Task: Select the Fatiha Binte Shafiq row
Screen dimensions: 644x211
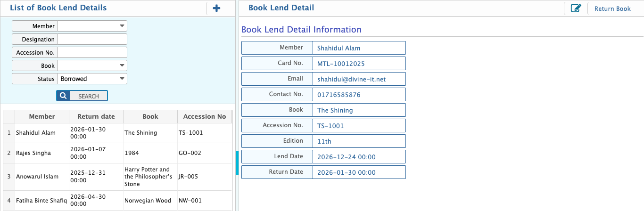Action: pyautogui.click(x=41, y=201)
